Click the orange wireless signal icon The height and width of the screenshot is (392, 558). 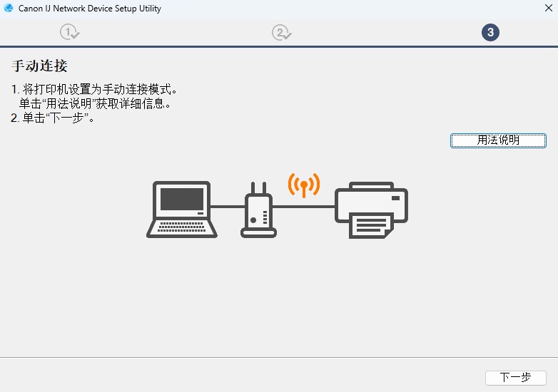click(304, 185)
